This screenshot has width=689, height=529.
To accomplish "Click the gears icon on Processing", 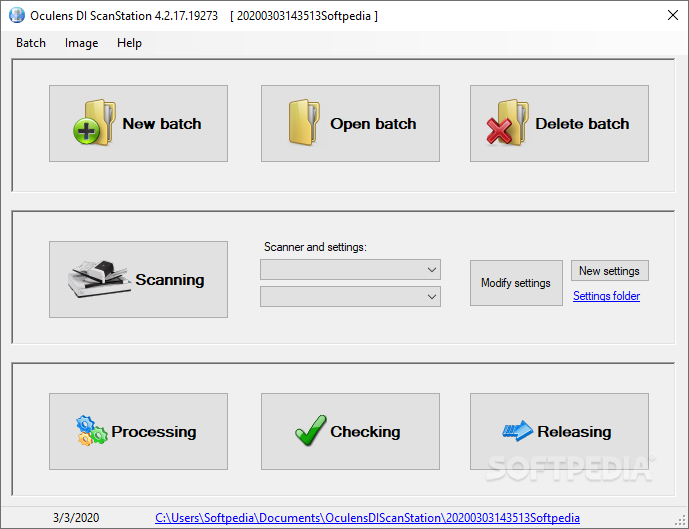I will tap(91, 431).
